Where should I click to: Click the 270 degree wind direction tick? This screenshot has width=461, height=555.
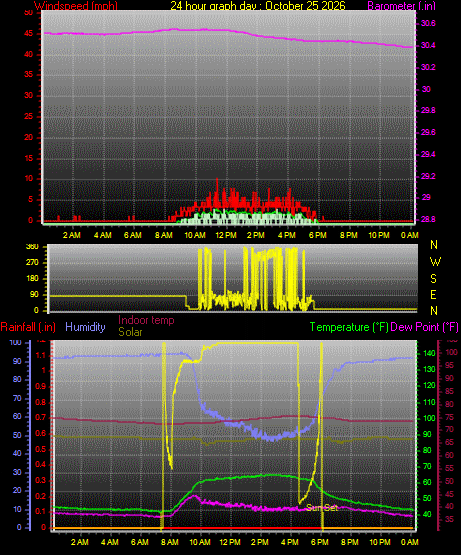click(32, 263)
